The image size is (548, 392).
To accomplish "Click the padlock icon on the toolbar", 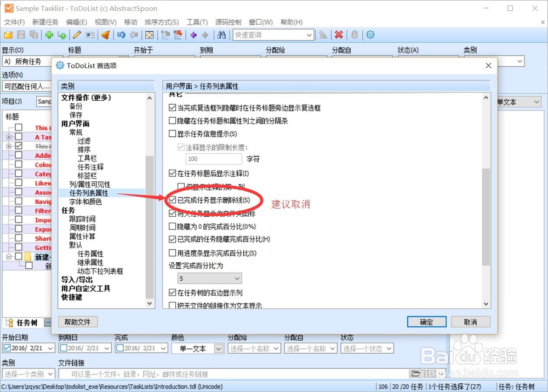I will tap(353, 34).
